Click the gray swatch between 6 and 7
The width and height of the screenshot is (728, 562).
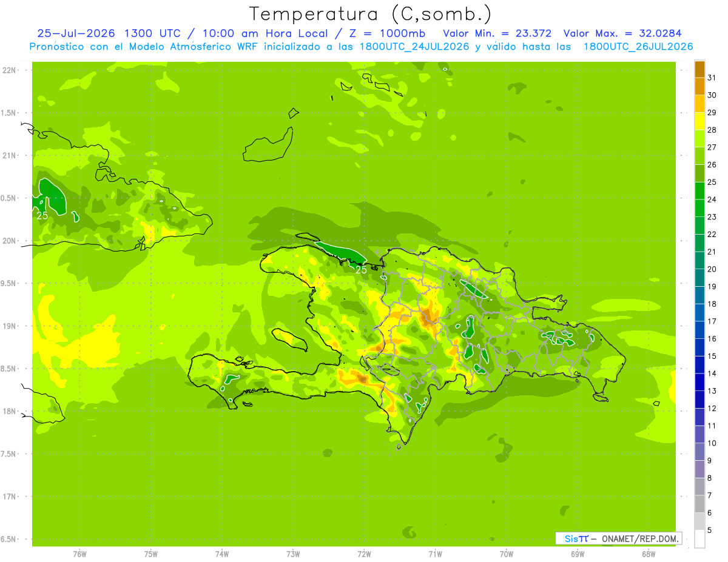coord(699,504)
